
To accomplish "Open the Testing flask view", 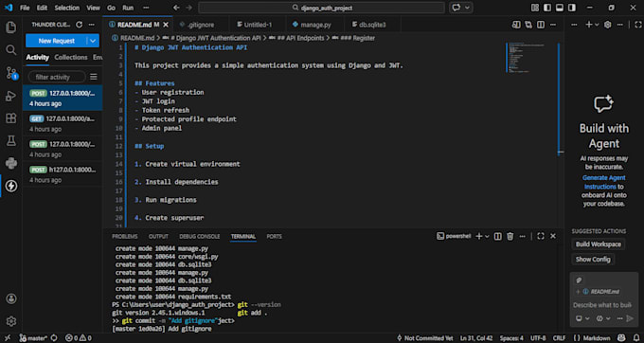I will coord(11,141).
